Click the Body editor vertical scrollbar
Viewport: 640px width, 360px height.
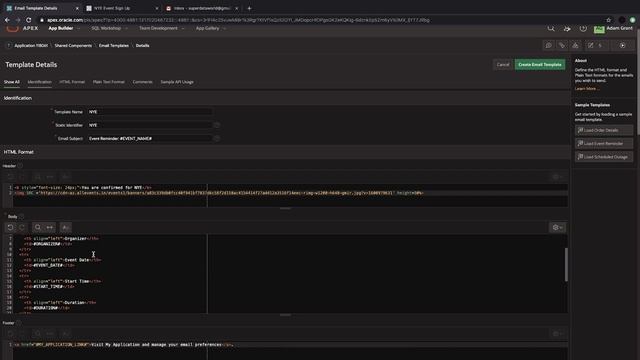coord(566,264)
